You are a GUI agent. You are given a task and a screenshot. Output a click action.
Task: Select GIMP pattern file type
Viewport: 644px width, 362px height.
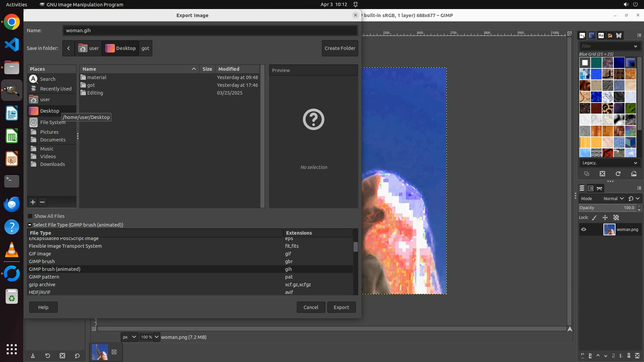tap(44, 277)
